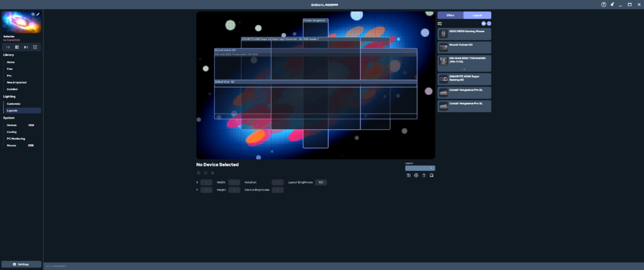Skip to the previous lighting effect

[x=8, y=47]
